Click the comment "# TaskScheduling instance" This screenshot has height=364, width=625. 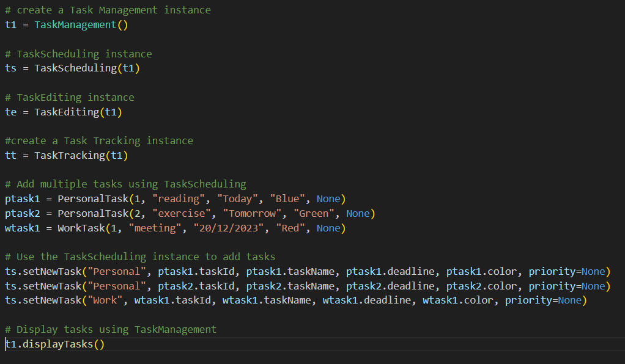(x=78, y=54)
